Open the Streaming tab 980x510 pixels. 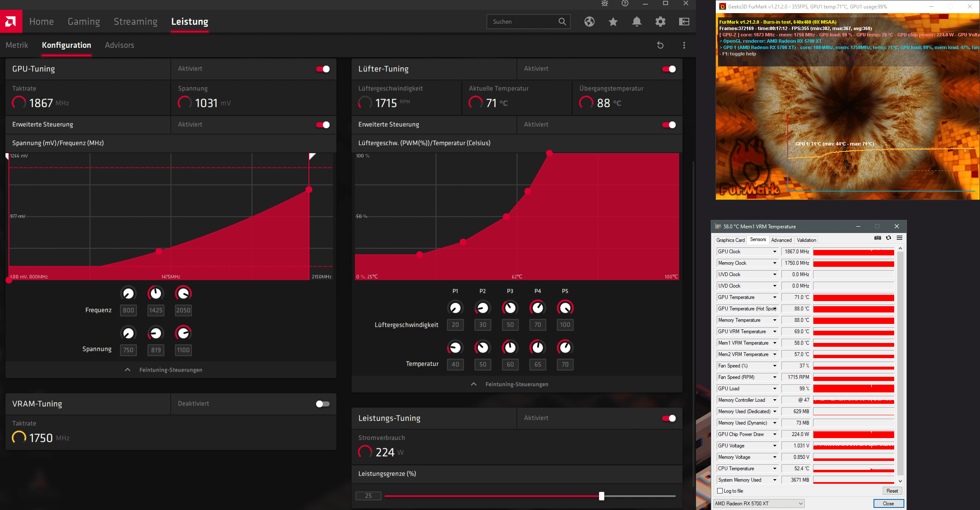tap(135, 22)
